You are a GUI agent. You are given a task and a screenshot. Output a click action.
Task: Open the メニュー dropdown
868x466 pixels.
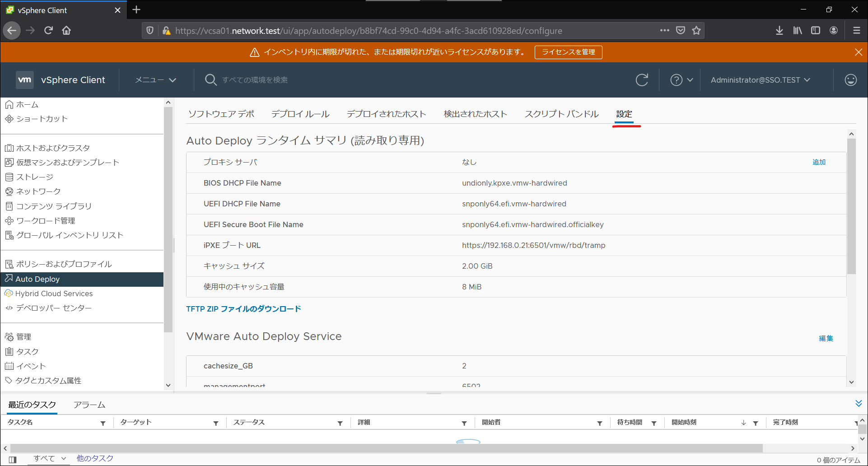[155, 80]
